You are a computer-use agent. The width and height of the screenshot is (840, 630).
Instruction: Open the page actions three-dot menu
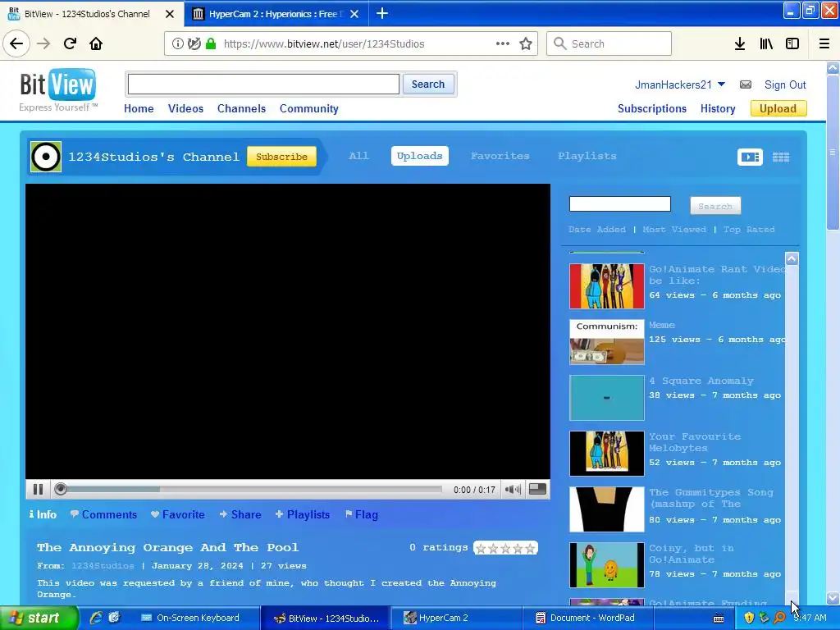click(503, 43)
